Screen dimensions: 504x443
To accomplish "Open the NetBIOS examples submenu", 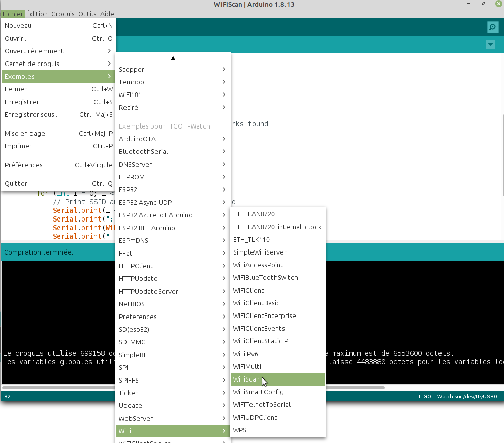I will (x=173, y=304).
